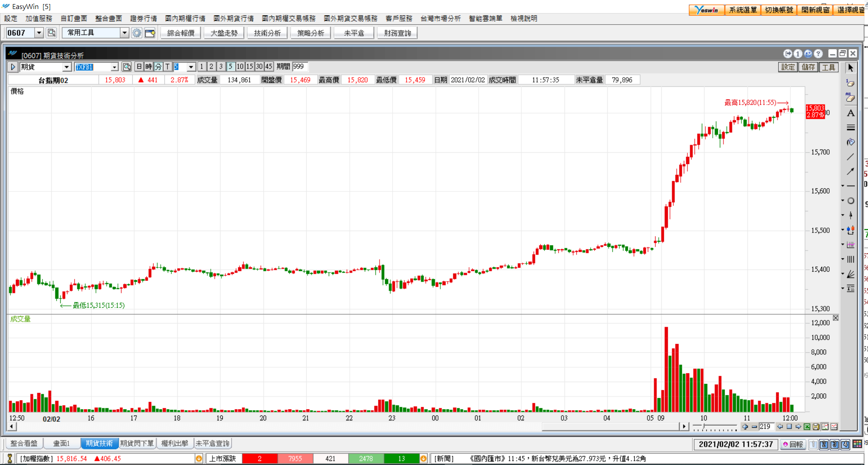
Task: Click the blue right arrow chart navigation icon
Action: pos(798,427)
